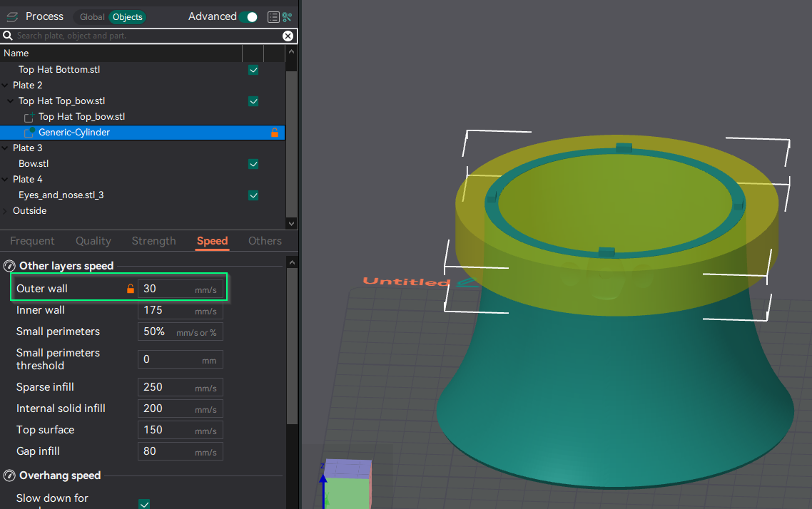Click the Process layers icon
812x509 pixels.
point(12,17)
